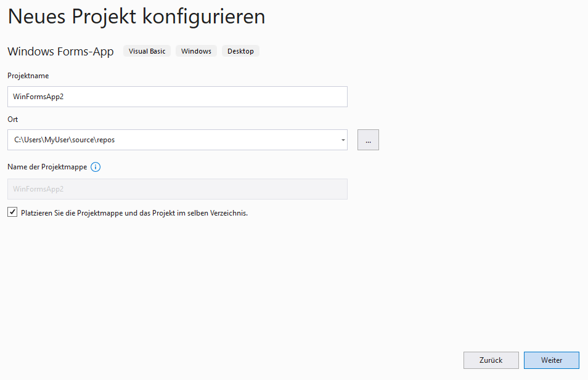Uncheck 'Platzieren Sie die Projektmappe' checkbox
Screen dimensions: 588x380
(12, 212)
